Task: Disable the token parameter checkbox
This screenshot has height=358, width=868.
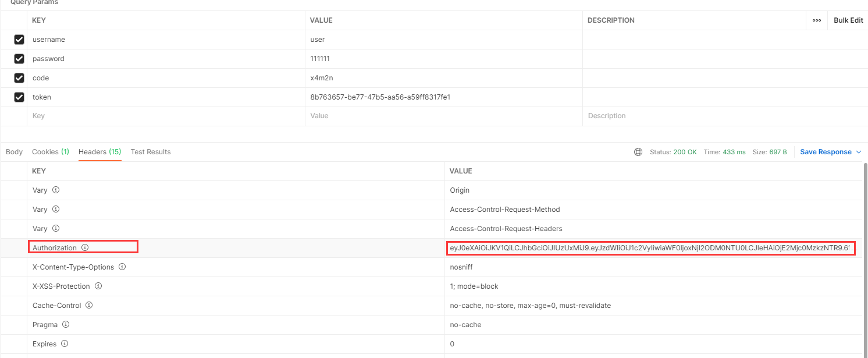Action: [x=19, y=97]
